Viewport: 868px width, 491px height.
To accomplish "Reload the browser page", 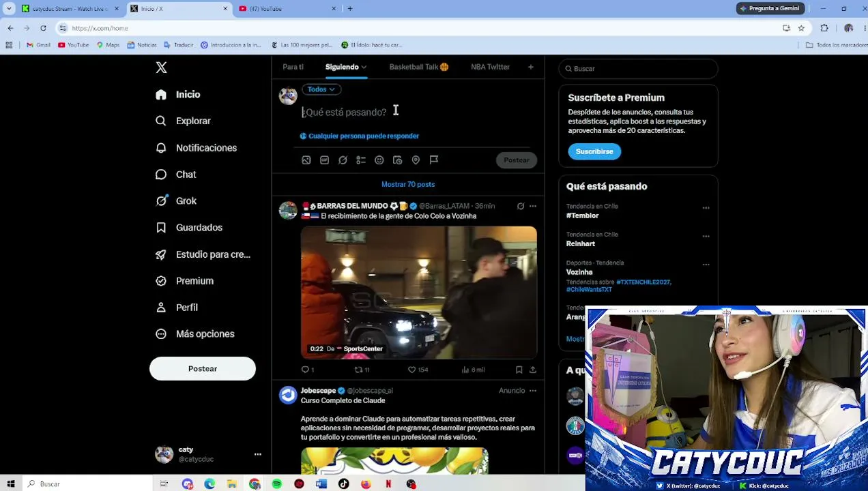I will pyautogui.click(x=43, y=28).
